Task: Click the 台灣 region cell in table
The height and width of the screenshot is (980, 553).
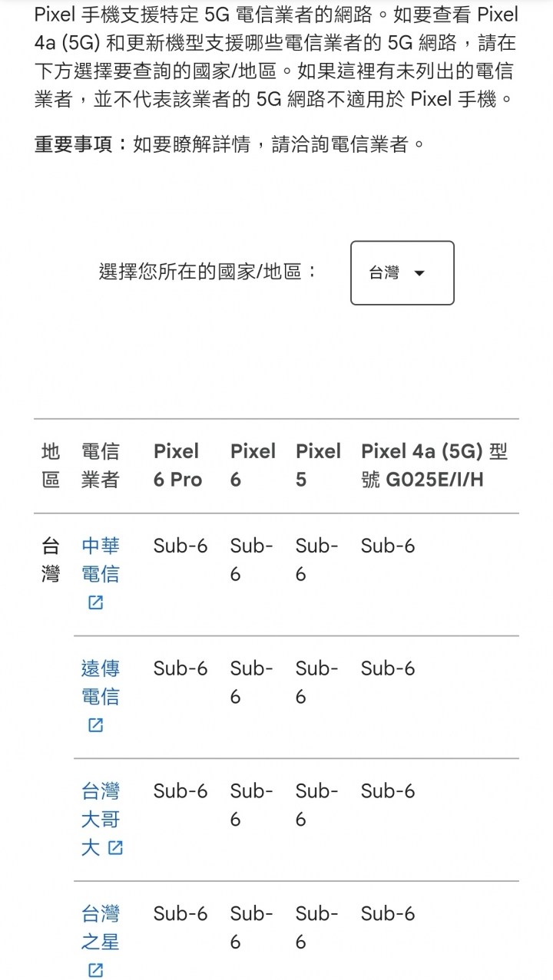Action: [x=51, y=559]
